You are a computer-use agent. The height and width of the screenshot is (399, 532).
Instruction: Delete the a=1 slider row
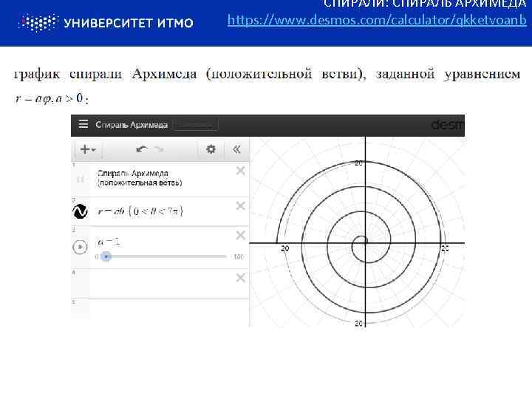coord(241,235)
